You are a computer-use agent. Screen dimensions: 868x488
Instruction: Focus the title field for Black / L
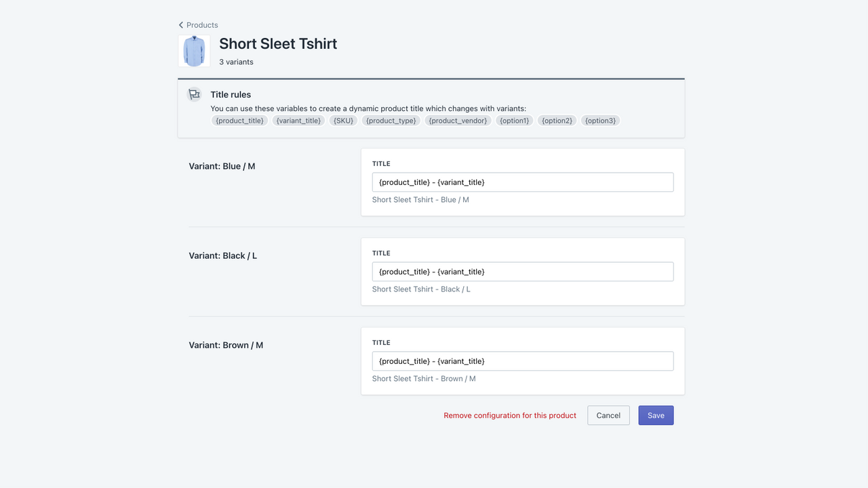coord(523,272)
